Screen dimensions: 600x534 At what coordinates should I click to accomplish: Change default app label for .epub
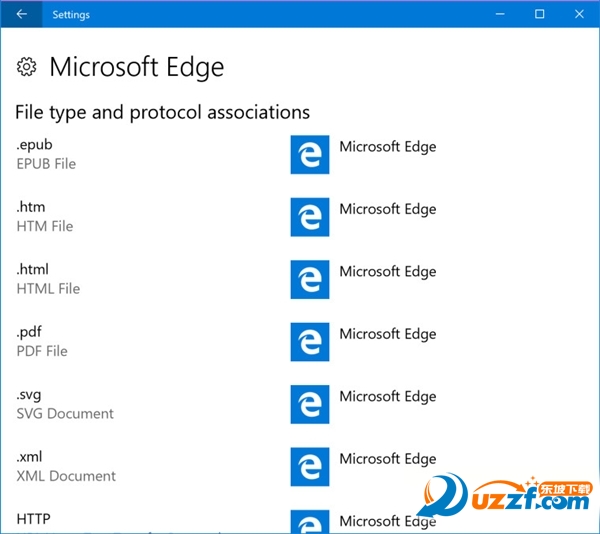387,147
